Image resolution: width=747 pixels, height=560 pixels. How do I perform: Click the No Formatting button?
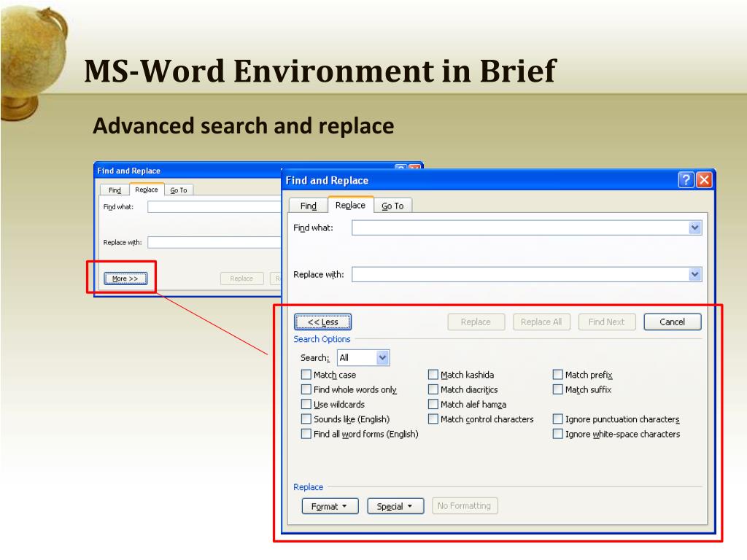coord(465,506)
